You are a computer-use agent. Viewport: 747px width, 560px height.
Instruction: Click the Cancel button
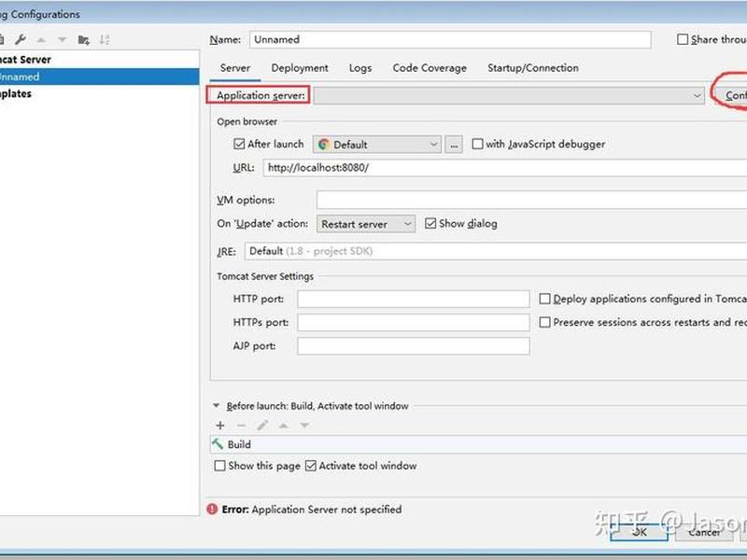click(x=705, y=532)
